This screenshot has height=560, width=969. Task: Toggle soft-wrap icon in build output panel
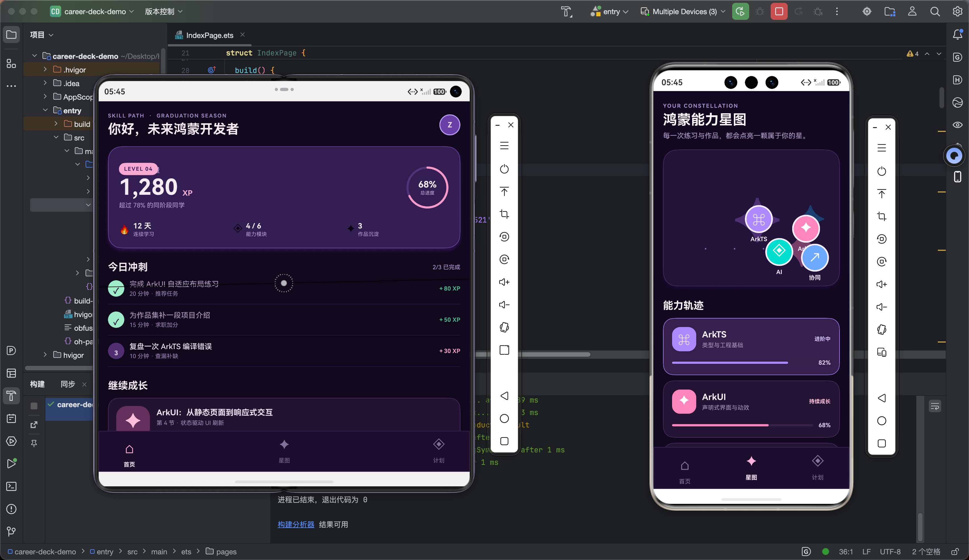935,406
